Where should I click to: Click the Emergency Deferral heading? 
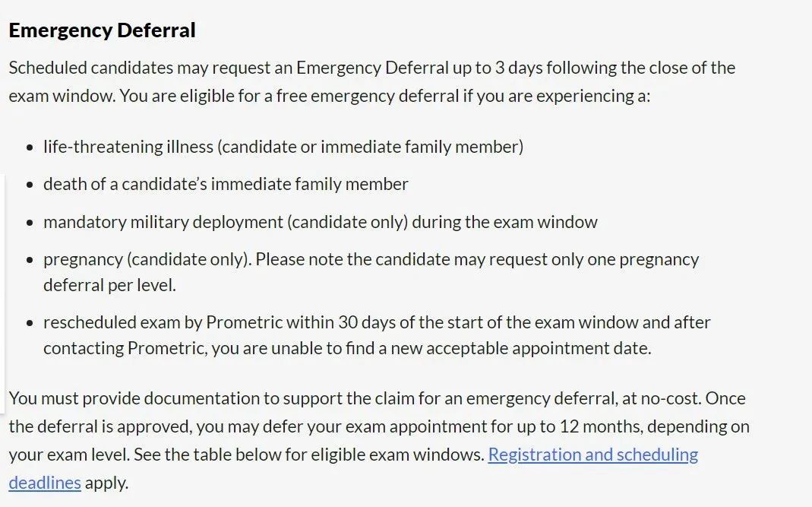pyautogui.click(x=102, y=30)
